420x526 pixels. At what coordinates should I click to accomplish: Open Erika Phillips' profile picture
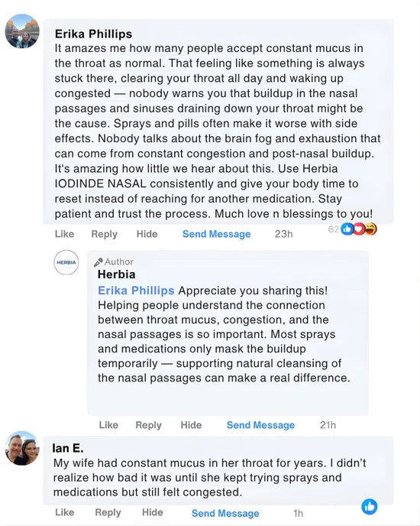pos(22,31)
